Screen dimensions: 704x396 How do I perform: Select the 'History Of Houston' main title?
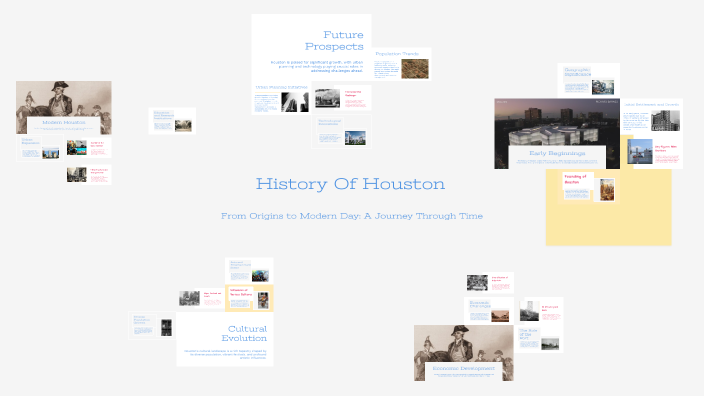pos(350,184)
